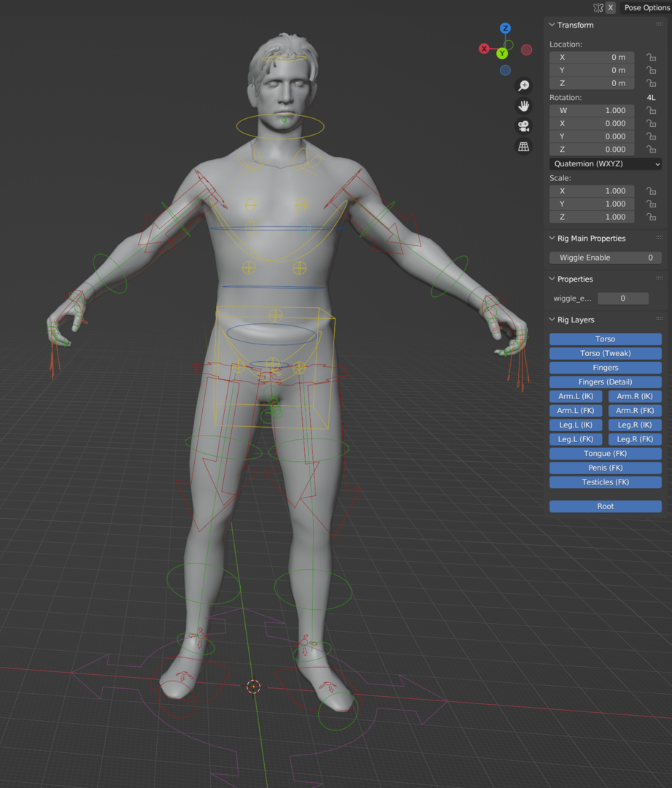The width and height of the screenshot is (672, 788).
Task: Click the negative Z axis gizmo dot
Action: pos(505,70)
